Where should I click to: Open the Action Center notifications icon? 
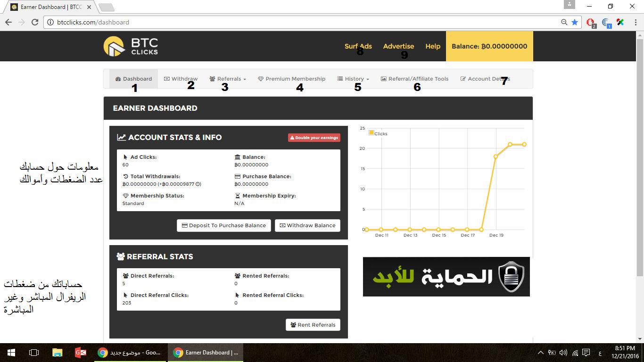coord(586,353)
